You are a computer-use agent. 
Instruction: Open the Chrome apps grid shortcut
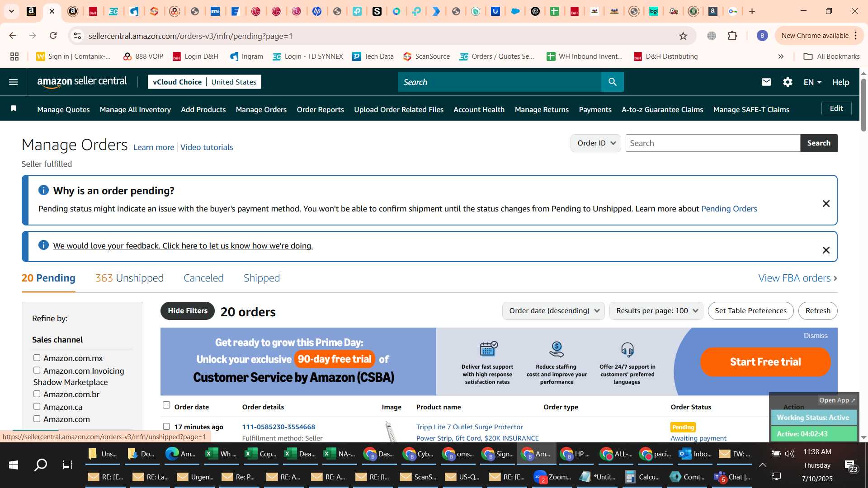14,56
